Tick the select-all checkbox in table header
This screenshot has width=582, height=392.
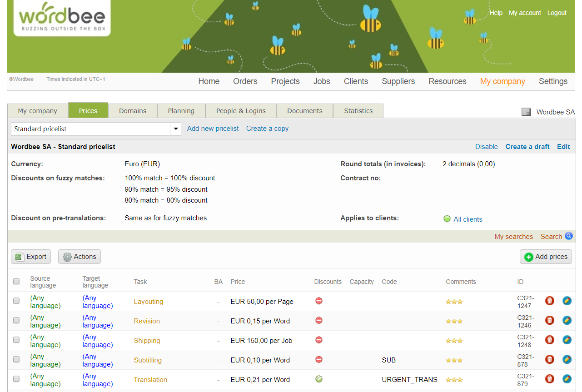click(x=16, y=282)
